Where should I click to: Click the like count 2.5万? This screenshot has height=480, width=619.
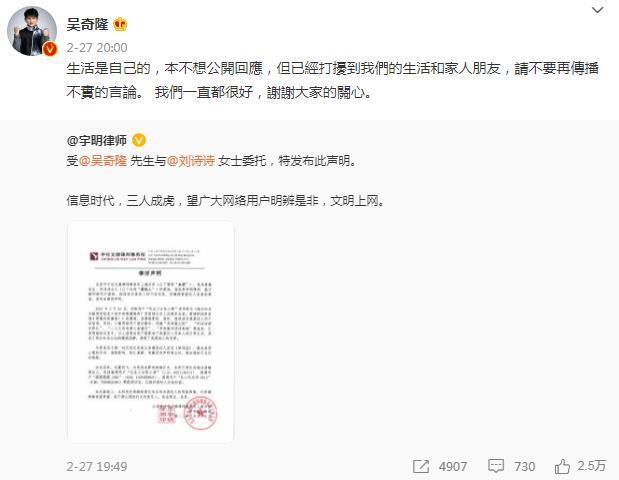tap(591, 466)
